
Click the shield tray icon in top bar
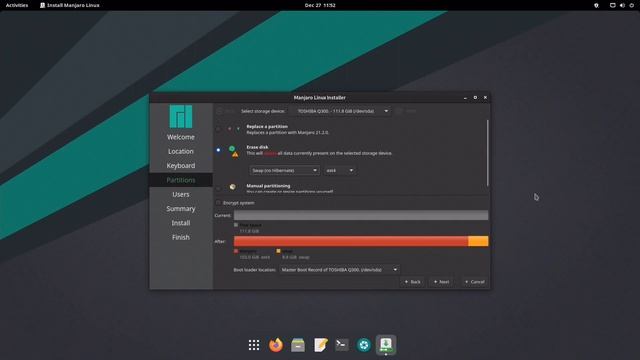[596, 5]
